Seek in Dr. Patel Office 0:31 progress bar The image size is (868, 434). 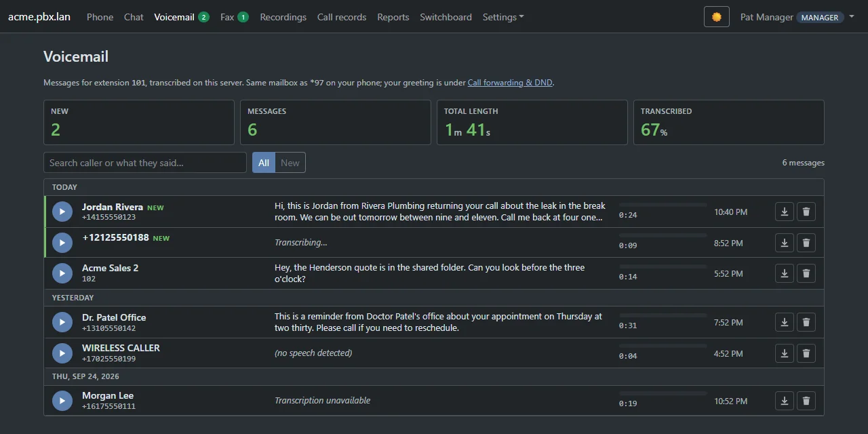point(663,315)
